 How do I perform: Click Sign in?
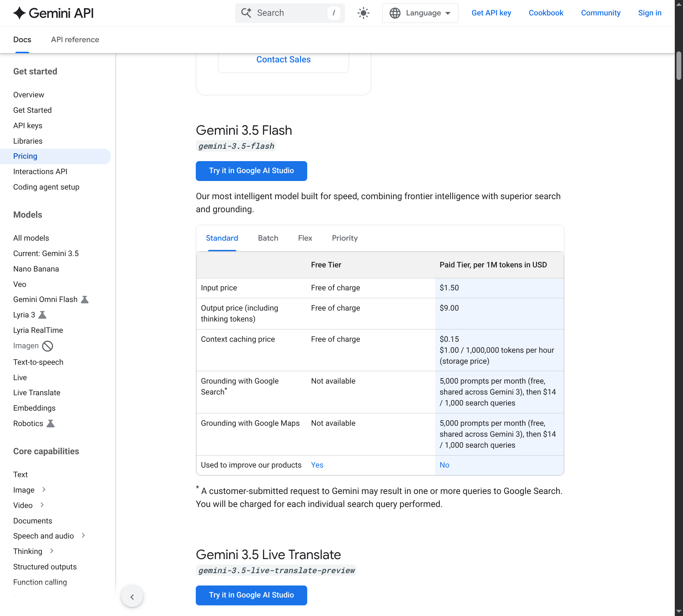pyautogui.click(x=650, y=13)
